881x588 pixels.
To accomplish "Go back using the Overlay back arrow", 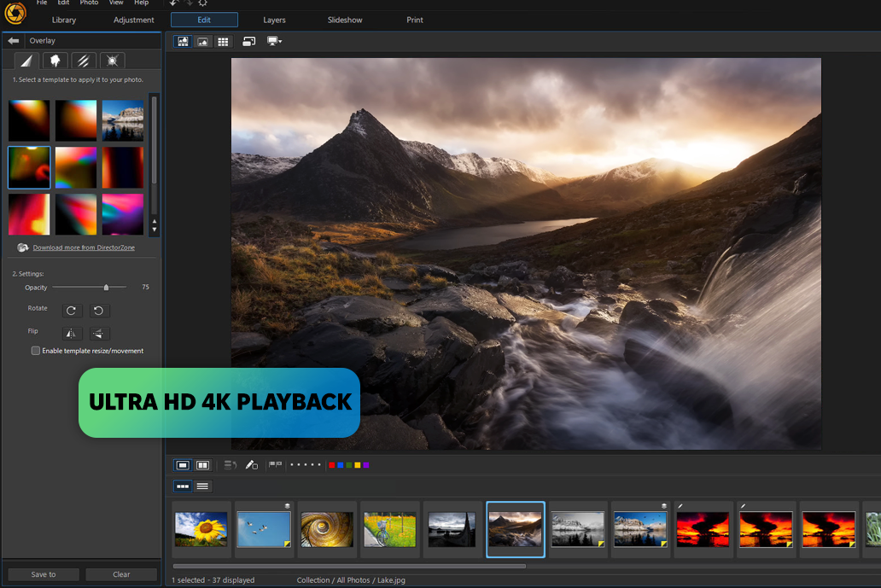I will [14, 40].
